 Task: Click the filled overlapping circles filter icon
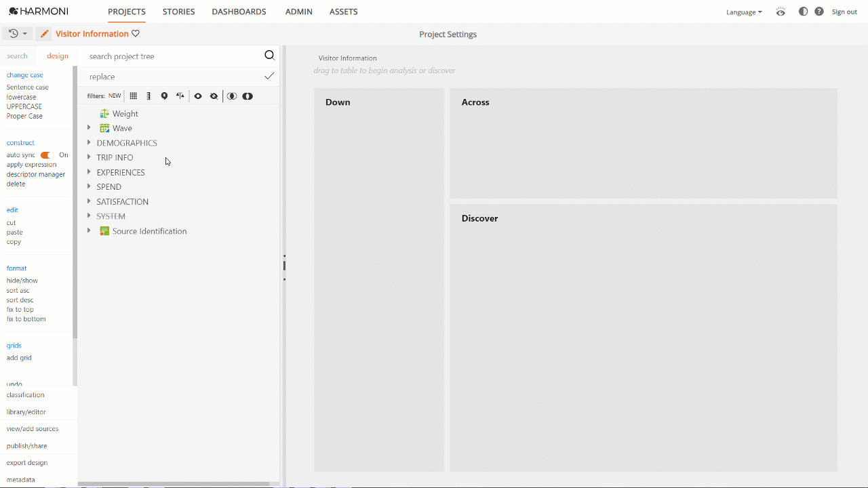(248, 96)
